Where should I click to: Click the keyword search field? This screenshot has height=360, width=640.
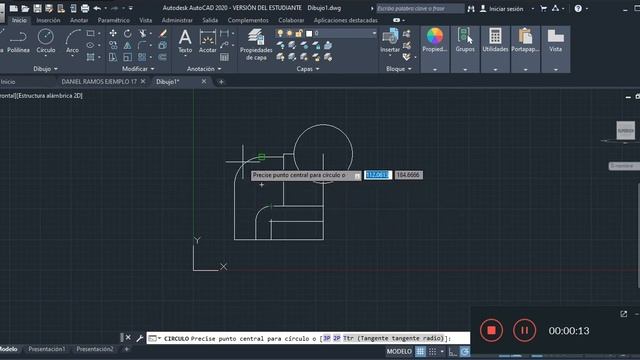[420, 9]
